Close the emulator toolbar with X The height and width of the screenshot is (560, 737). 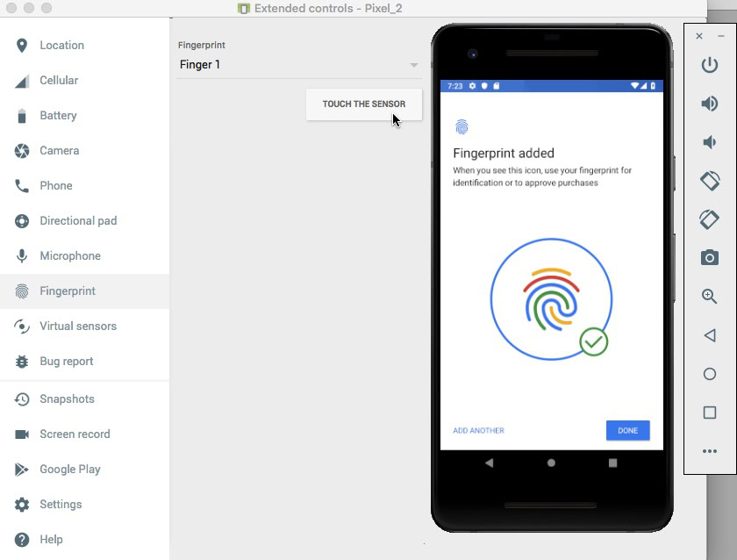click(x=699, y=36)
